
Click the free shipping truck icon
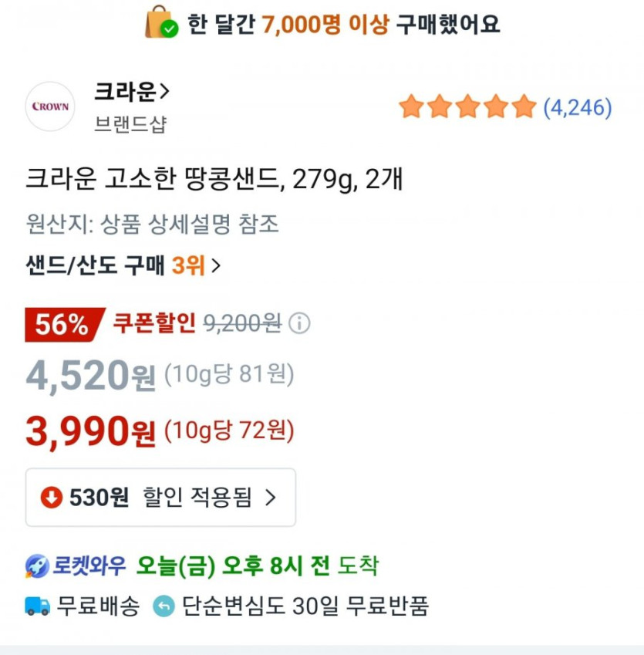(x=37, y=606)
